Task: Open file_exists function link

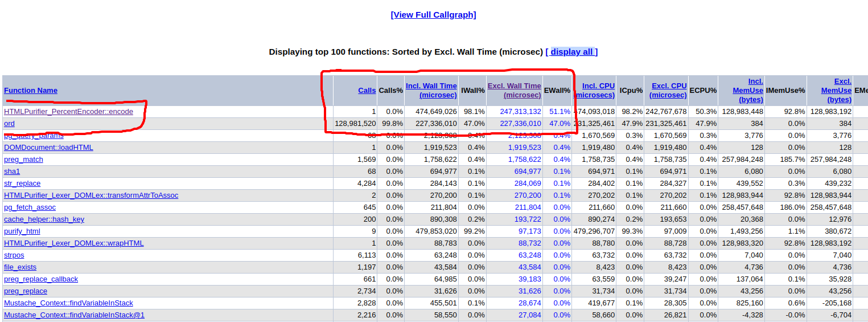Action: pyautogui.click(x=20, y=267)
